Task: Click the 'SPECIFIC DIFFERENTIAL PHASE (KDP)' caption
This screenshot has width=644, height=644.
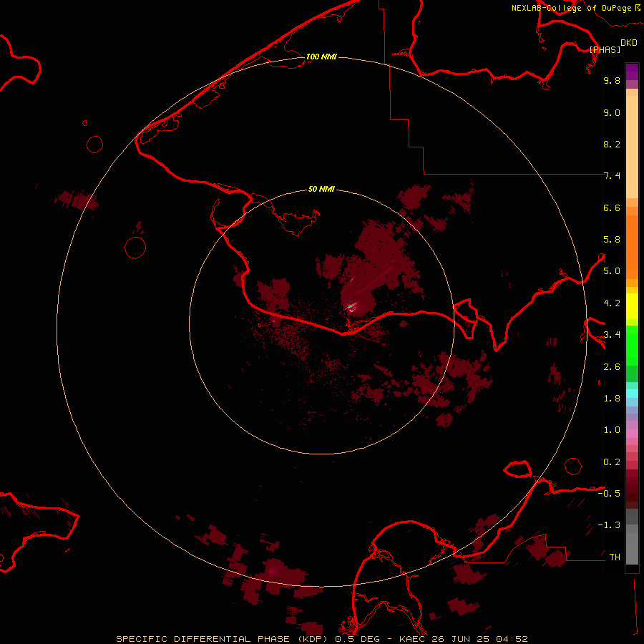Action: (223, 639)
